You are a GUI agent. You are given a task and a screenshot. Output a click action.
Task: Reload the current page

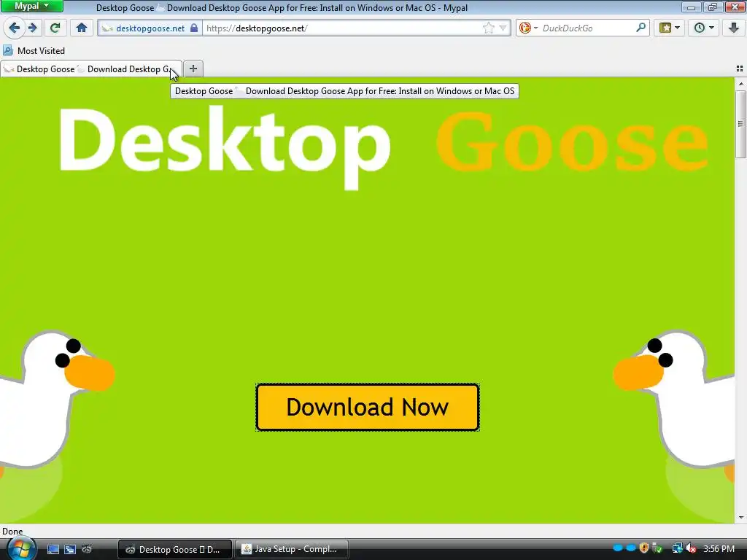55,28
